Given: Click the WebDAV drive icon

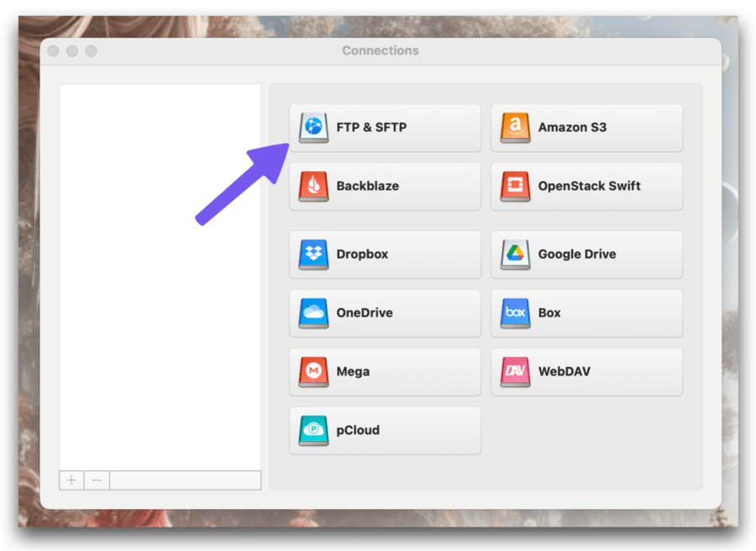Looking at the screenshot, I should click(515, 372).
